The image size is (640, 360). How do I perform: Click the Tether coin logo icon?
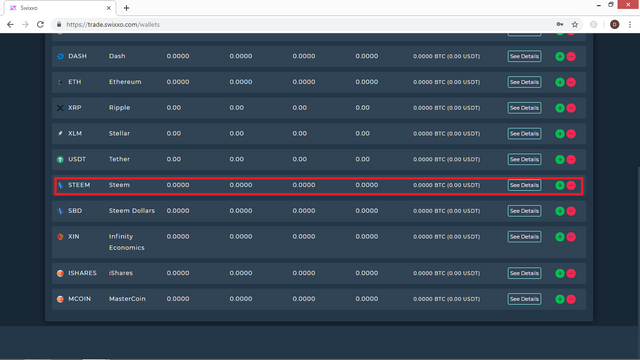coord(60,160)
